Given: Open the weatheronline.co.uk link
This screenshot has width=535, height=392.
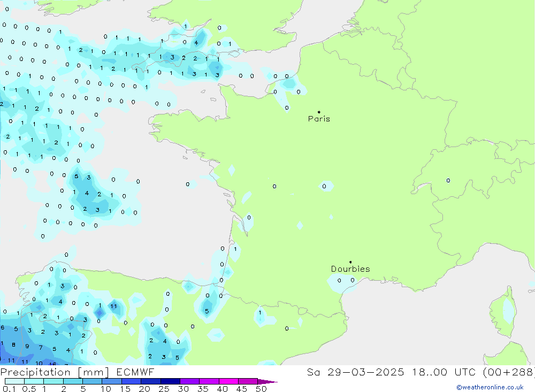Looking at the screenshot, I should [x=490, y=387].
